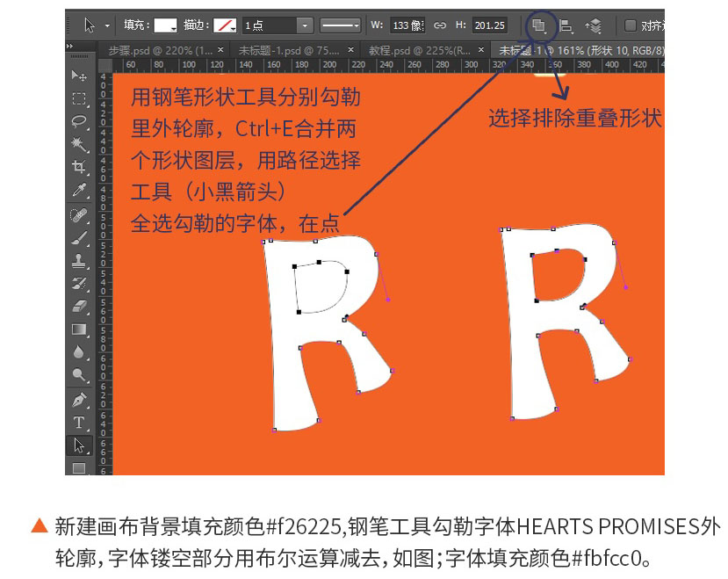Viewport: 728px width, 579px height.
Task: Enable the 对齐 align edges checkbox
Action: [630, 25]
